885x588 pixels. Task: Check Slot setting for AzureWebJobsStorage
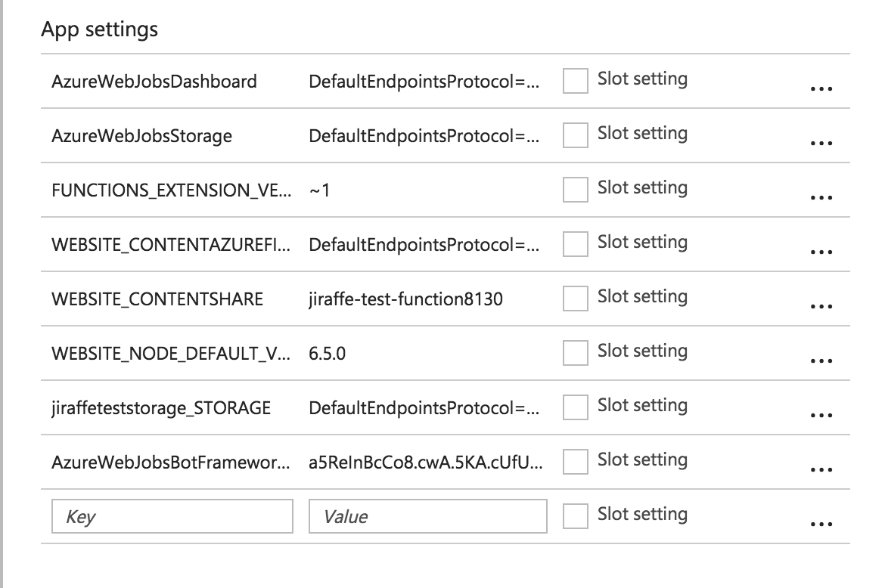[575, 135]
